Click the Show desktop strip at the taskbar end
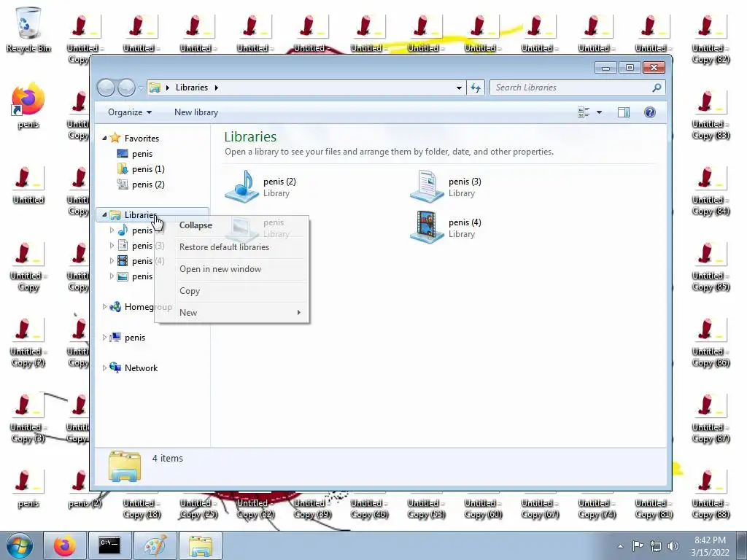Viewport: 747px width, 560px height. click(x=741, y=545)
